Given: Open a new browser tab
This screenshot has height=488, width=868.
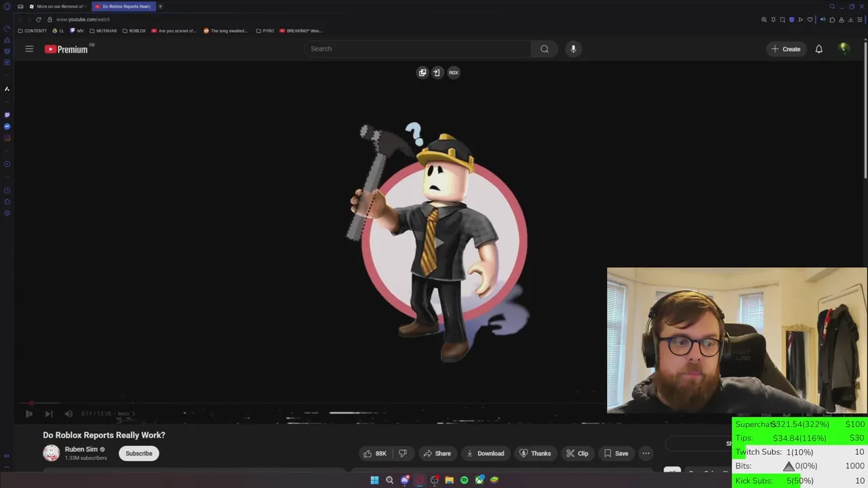Looking at the screenshot, I should pyautogui.click(x=161, y=6).
